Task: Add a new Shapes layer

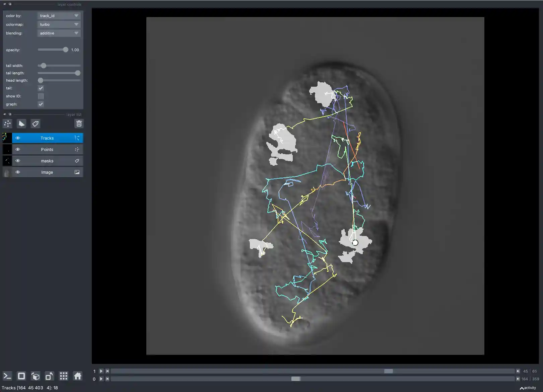Action: [21, 124]
